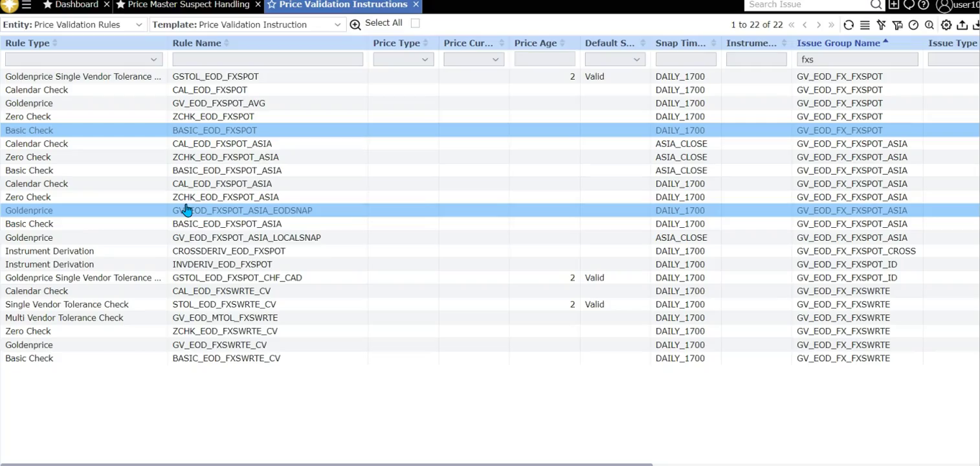The width and height of the screenshot is (980, 466).
Task: Close the Price Validation Instructions tab
Action: (x=416, y=5)
